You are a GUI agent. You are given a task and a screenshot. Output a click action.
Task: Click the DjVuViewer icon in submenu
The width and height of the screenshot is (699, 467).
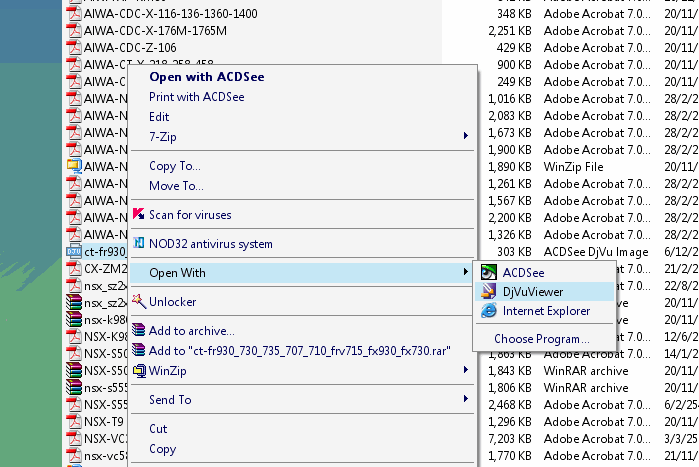(489, 291)
